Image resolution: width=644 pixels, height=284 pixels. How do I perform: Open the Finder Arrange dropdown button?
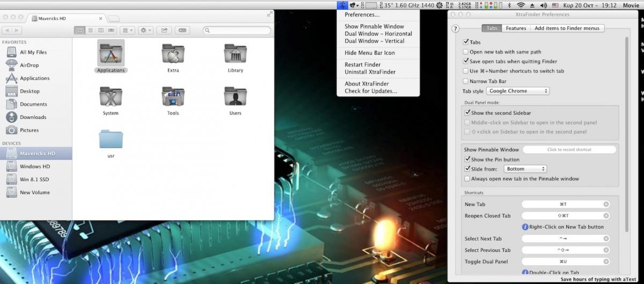pos(127,31)
